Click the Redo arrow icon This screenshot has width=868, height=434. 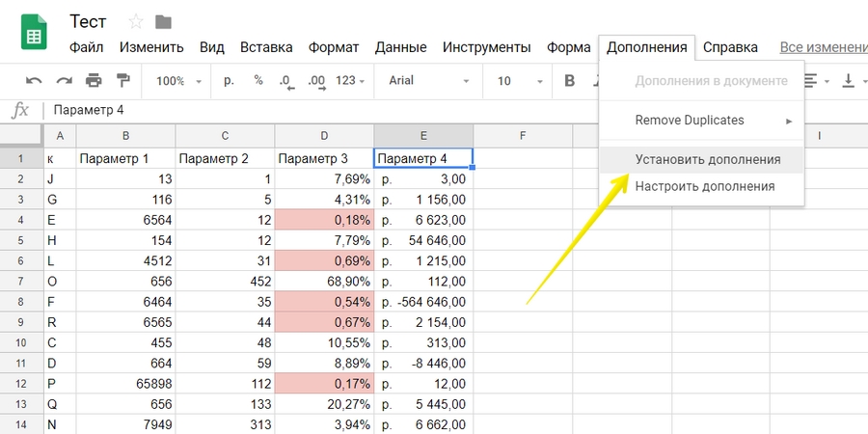point(64,81)
